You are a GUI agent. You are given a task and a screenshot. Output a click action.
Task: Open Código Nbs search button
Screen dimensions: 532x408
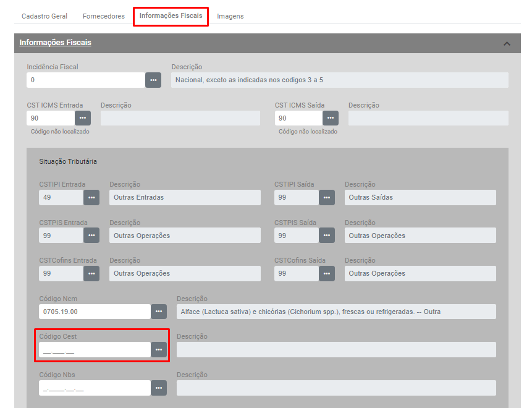159,388
